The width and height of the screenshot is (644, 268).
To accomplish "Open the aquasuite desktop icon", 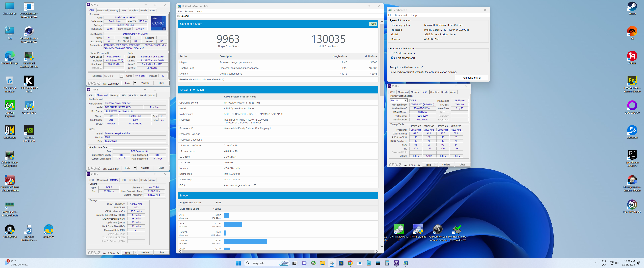I will pos(48,231).
